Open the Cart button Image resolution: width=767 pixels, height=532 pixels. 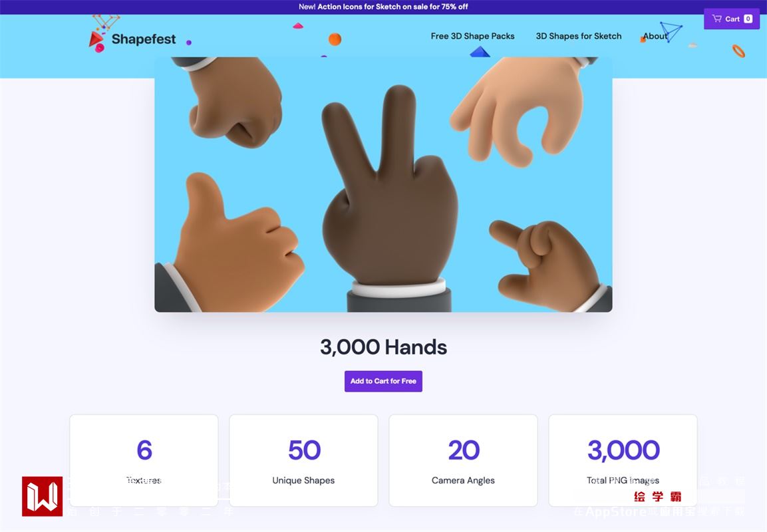click(x=732, y=19)
